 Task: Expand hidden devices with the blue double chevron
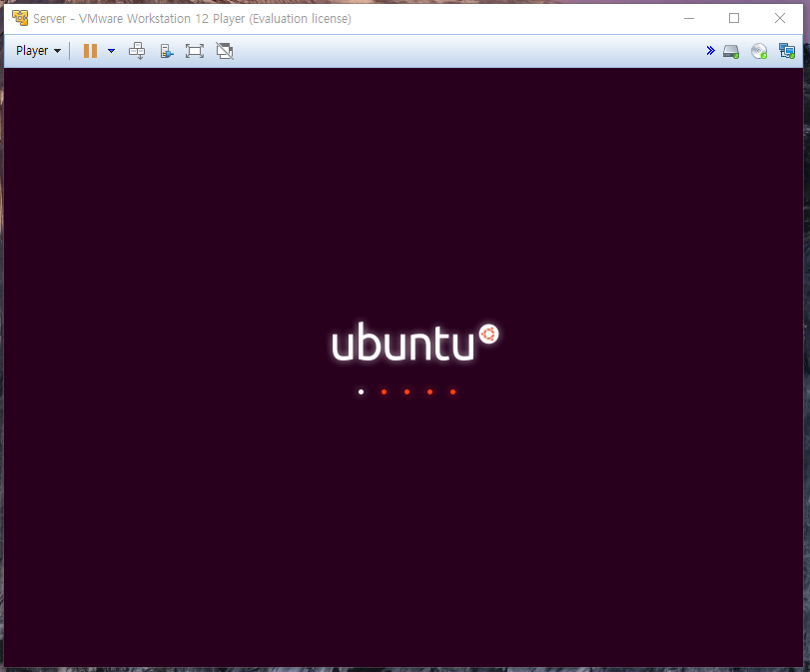[x=710, y=50]
